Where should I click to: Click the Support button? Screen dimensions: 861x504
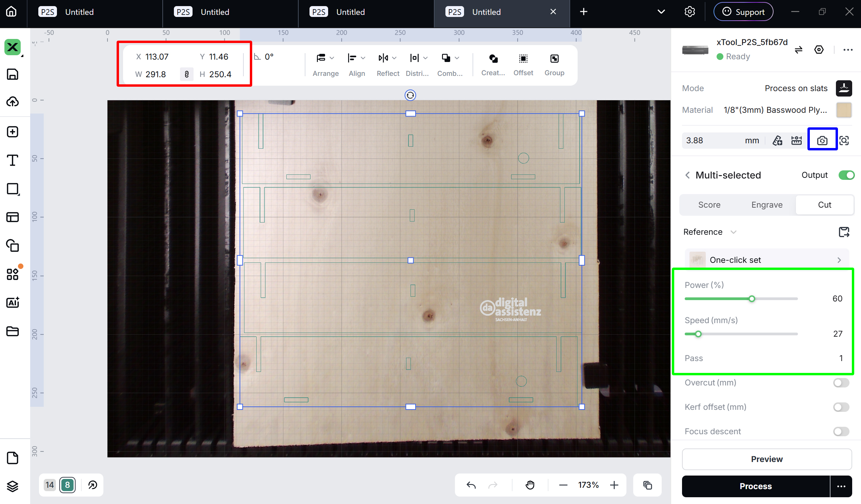click(x=743, y=12)
